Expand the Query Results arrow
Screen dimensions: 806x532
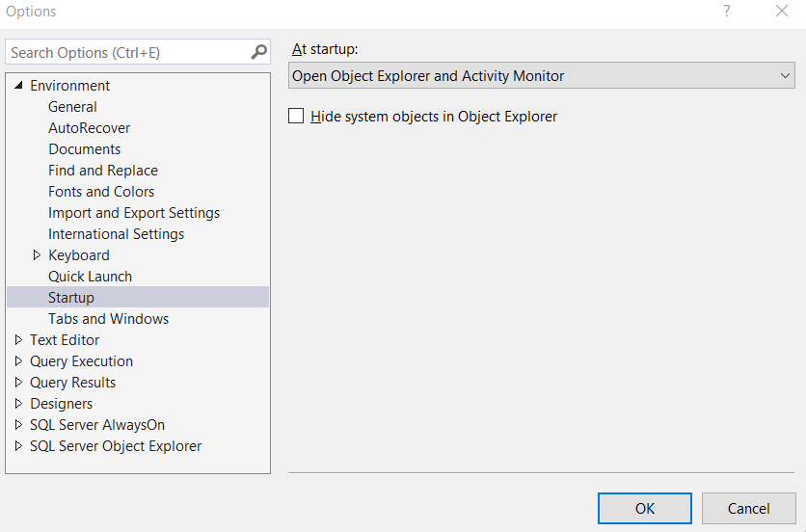click(x=18, y=383)
